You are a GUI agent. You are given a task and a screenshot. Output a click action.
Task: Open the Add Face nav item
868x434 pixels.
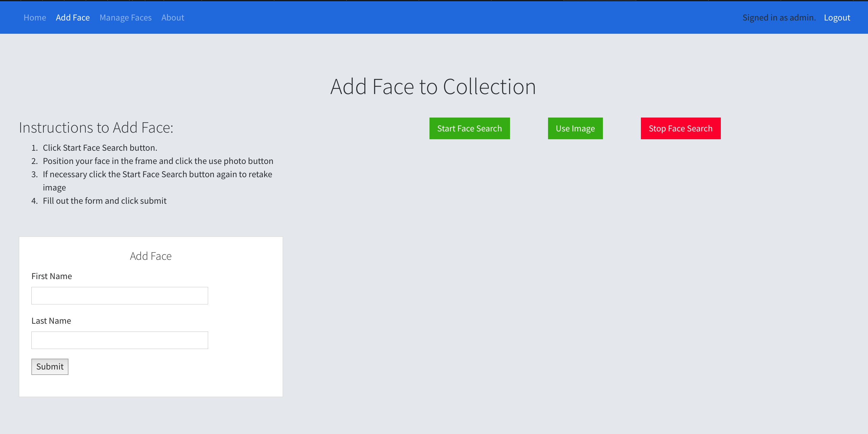[x=73, y=17]
